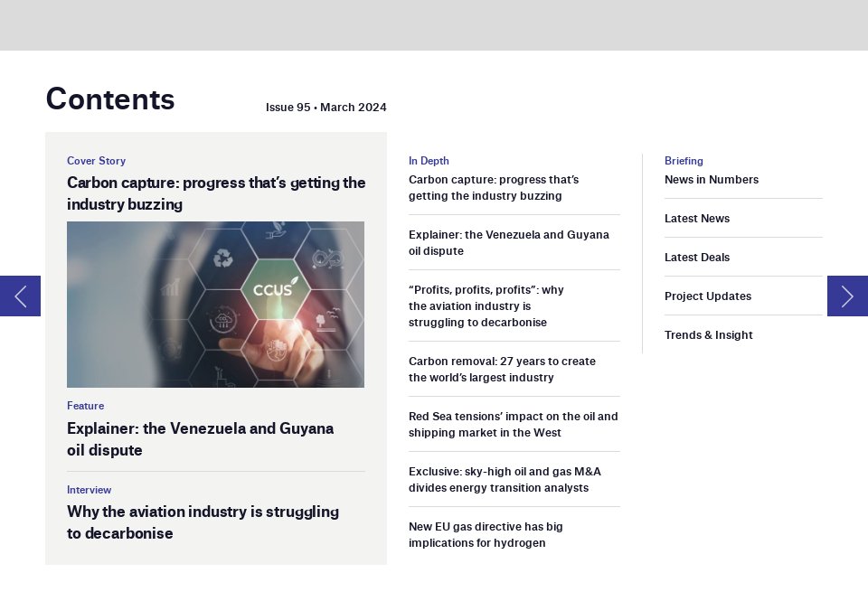The height and width of the screenshot is (592, 868).
Task: Open Feature: Venezuela and Guyana oil dispute
Action: 201,438
